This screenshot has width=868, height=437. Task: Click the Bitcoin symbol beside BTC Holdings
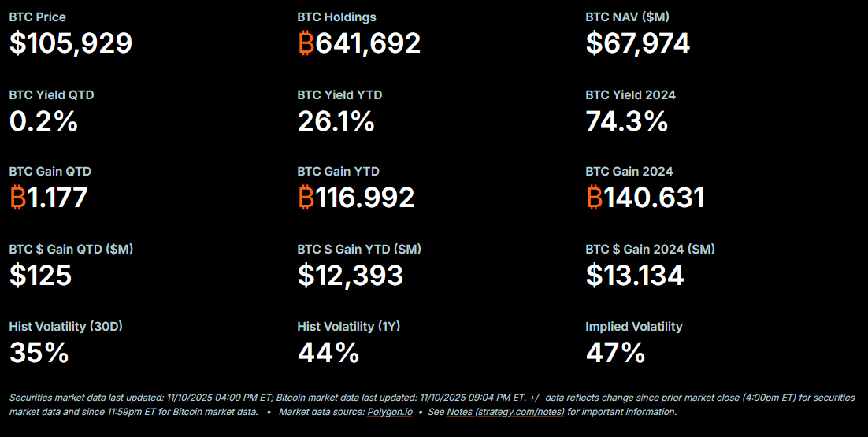[306, 43]
